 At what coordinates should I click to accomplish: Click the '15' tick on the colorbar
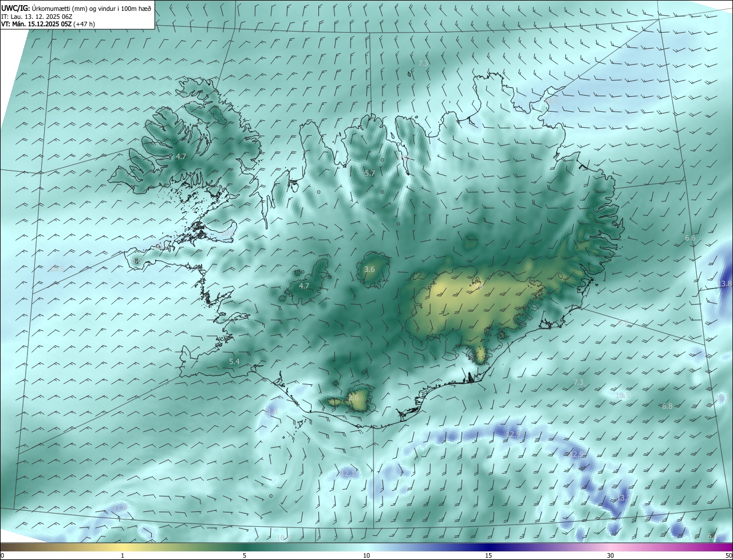pyautogui.click(x=488, y=555)
